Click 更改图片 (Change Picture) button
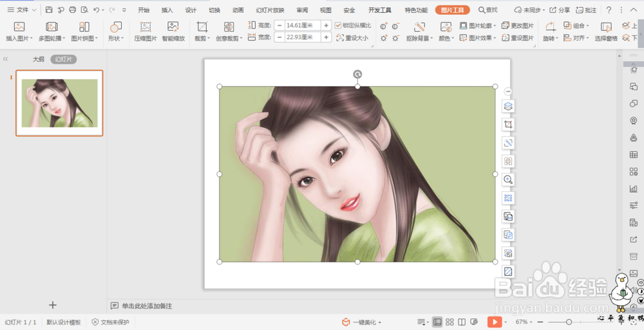644x330 pixels. [x=518, y=26]
